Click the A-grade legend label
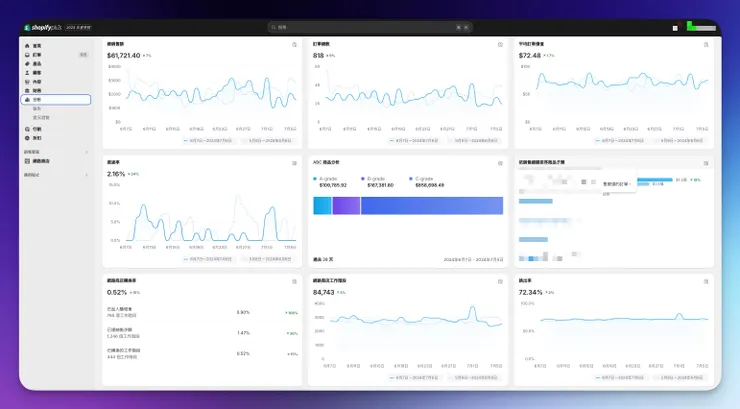The width and height of the screenshot is (740, 409). tap(328, 179)
